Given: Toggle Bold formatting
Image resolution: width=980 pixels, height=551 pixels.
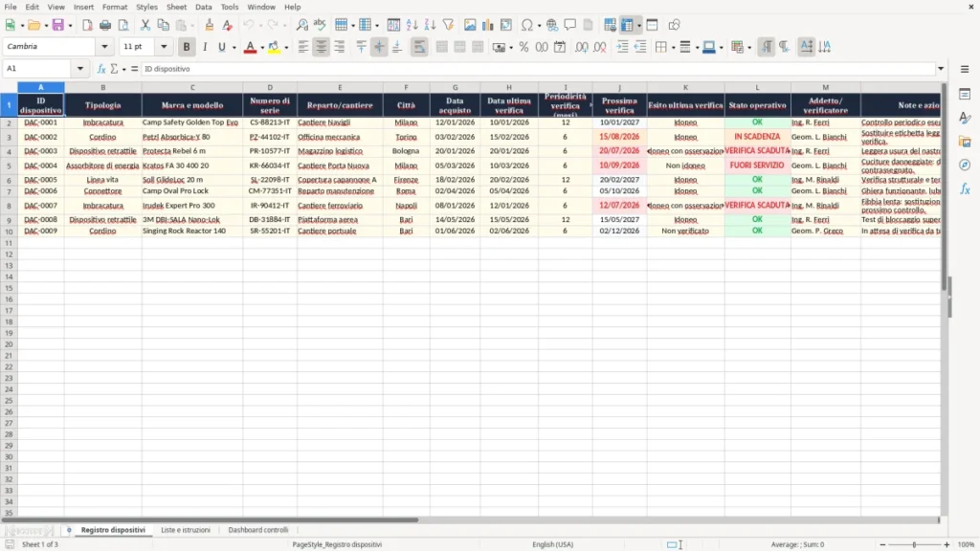Looking at the screenshot, I should (187, 47).
